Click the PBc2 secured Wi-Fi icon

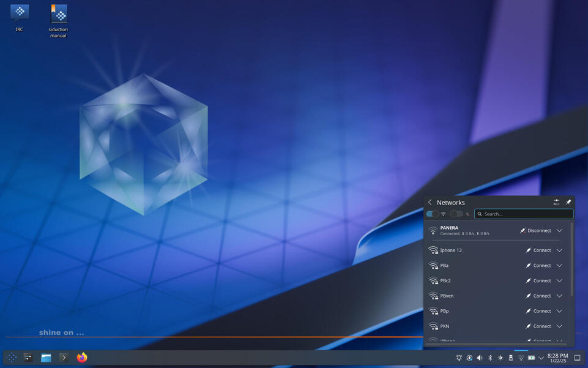coord(433,280)
